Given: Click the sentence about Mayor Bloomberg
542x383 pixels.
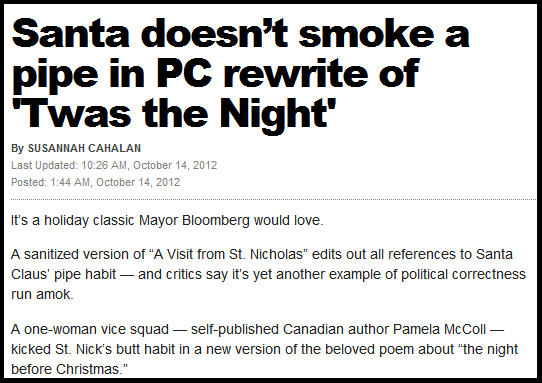Looking at the screenshot, I should point(167,221).
